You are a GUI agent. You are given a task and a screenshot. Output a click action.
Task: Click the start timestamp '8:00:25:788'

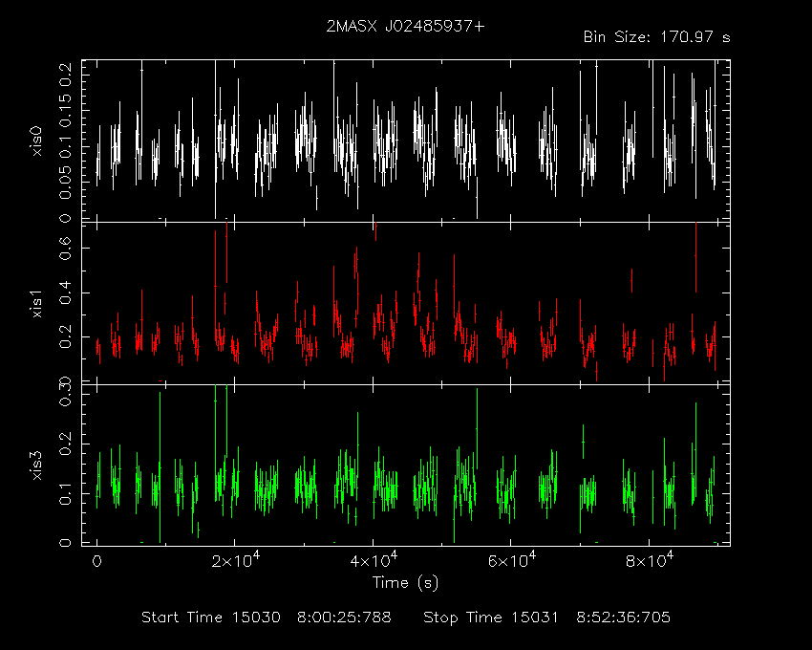click(x=344, y=617)
